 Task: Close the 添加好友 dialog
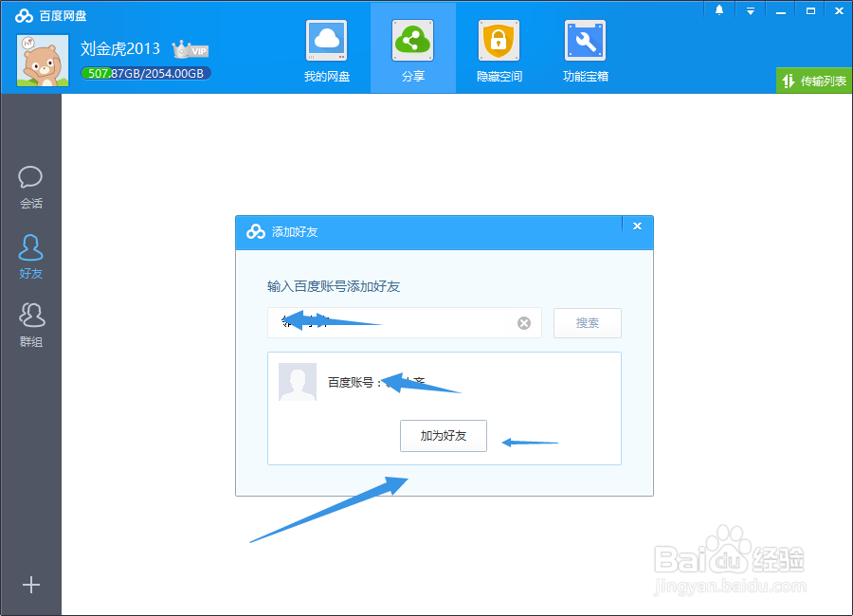click(x=637, y=226)
